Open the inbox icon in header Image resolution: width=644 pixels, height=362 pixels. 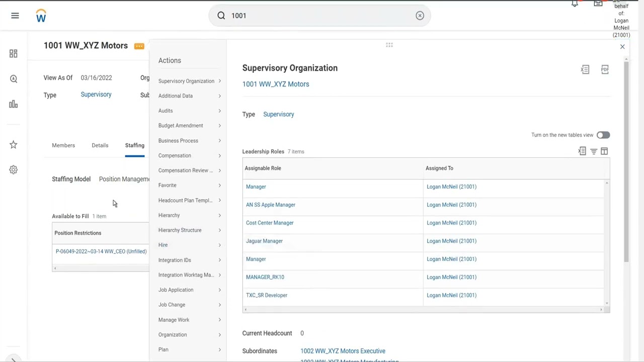(598, 4)
